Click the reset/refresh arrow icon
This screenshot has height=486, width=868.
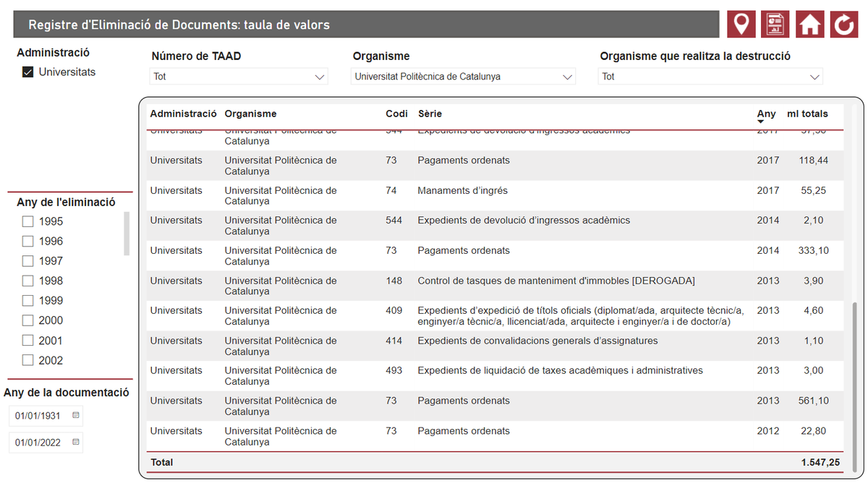point(844,25)
